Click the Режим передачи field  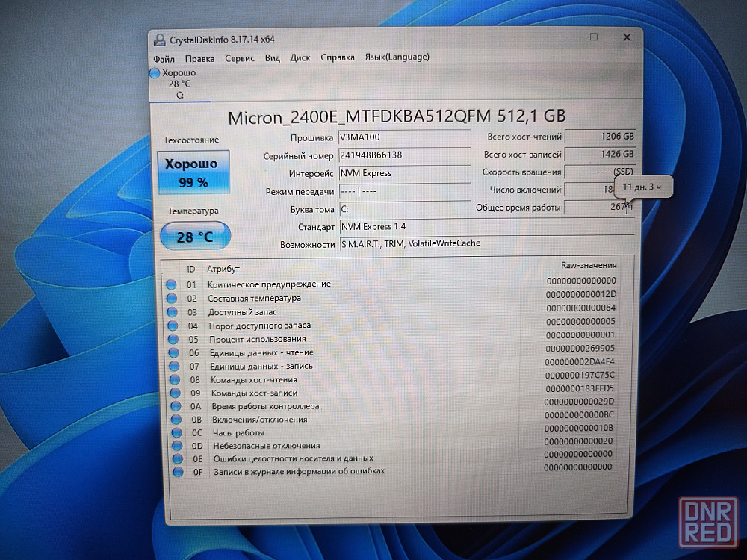click(x=404, y=191)
